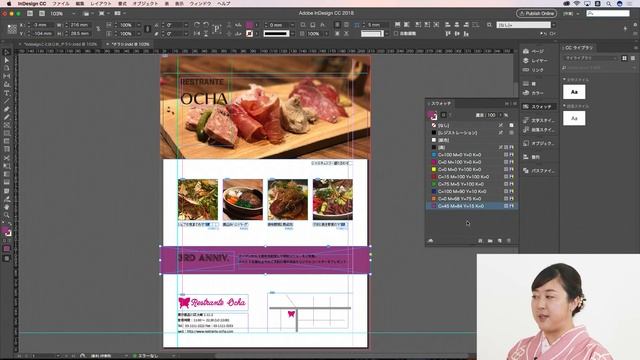
Task: Click the X position input field
Action: pos(42,25)
